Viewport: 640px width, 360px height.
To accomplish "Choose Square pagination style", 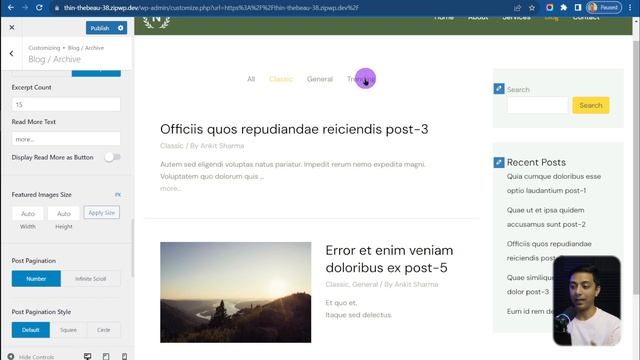I will [68, 330].
